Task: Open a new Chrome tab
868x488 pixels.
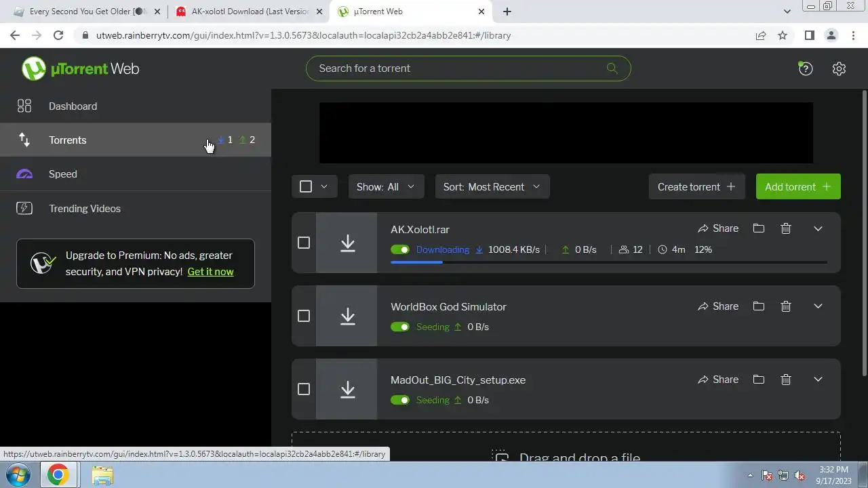Action: [x=507, y=12]
